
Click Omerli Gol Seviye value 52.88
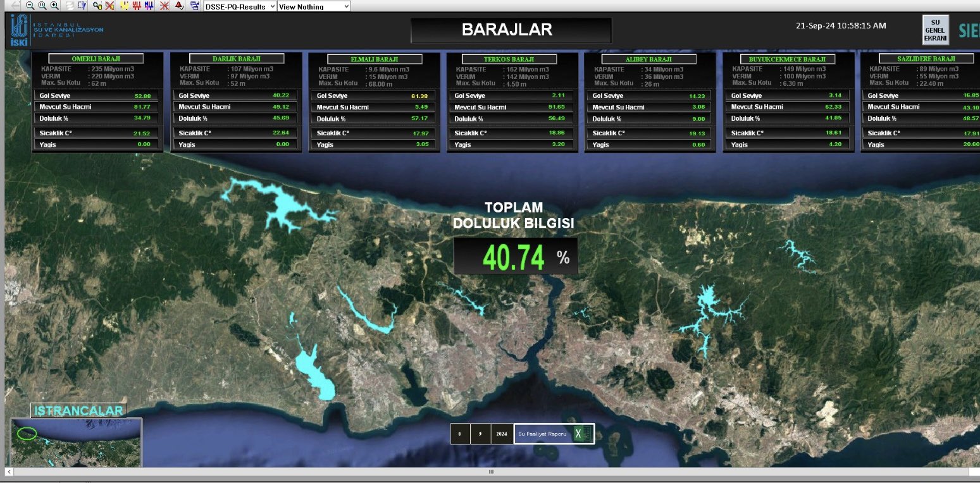(142, 96)
